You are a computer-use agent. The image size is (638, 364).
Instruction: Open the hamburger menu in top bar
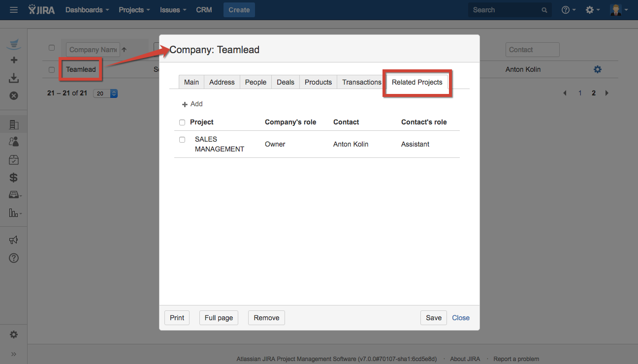click(x=14, y=10)
